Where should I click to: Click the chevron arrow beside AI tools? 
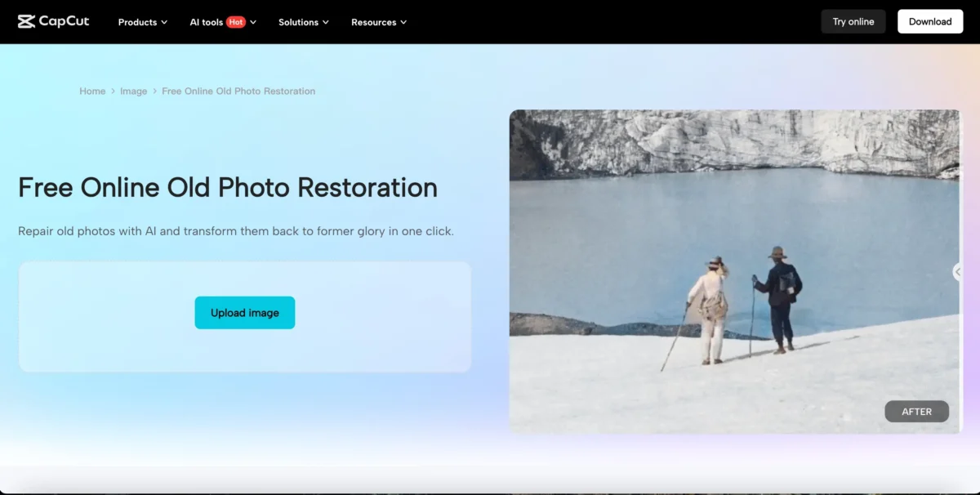click(x=253, y=23)
